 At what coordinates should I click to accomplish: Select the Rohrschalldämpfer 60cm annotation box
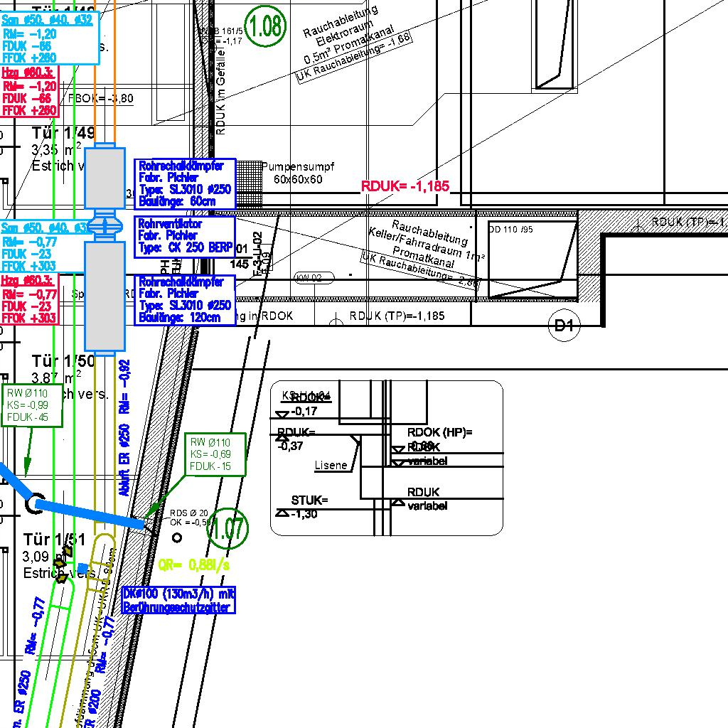185,183
